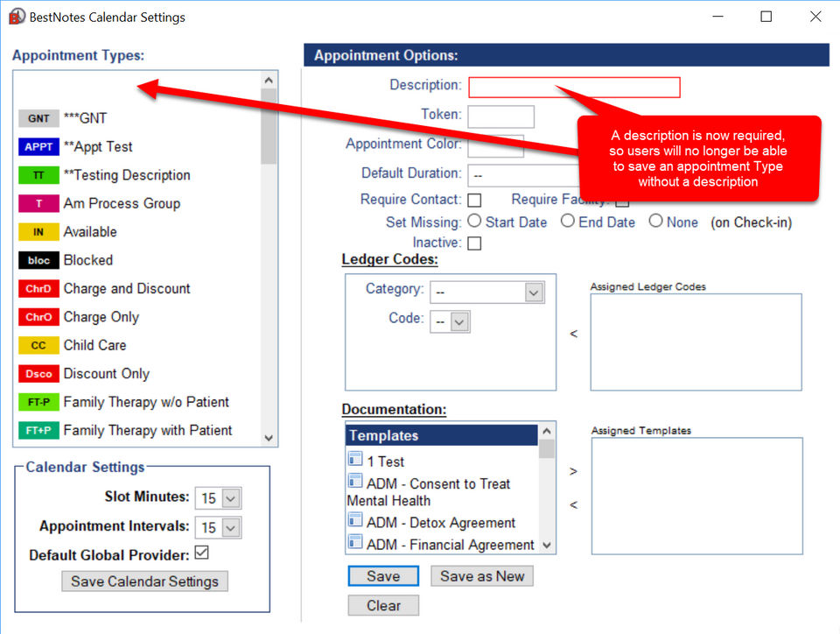
Task: Click the icon beside ADM - Detox Agreement
Action: pos(355,520)
